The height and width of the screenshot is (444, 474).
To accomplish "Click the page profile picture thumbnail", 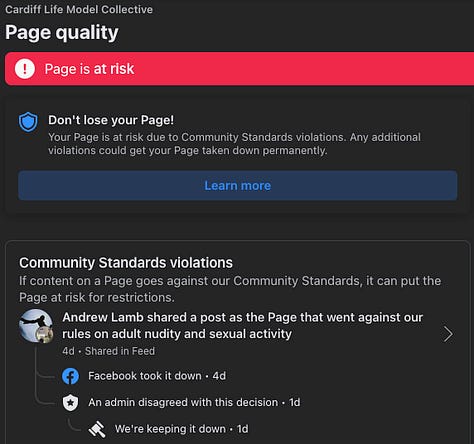I will (x=35, y=325).
